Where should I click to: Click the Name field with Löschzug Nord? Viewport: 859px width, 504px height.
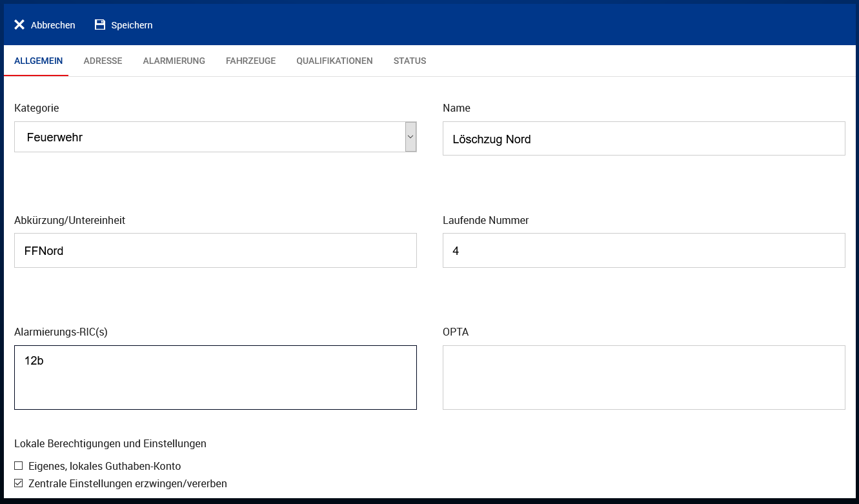(x=644, y=139)
